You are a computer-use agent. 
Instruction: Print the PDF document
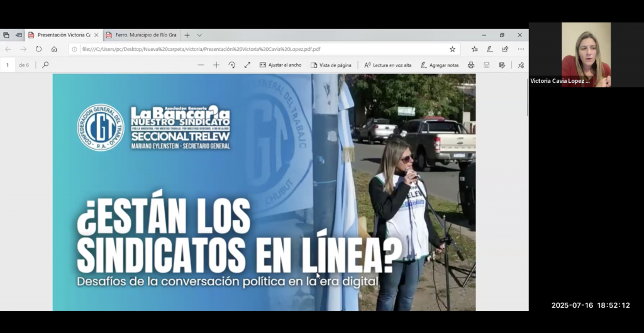tap(471, 65)
